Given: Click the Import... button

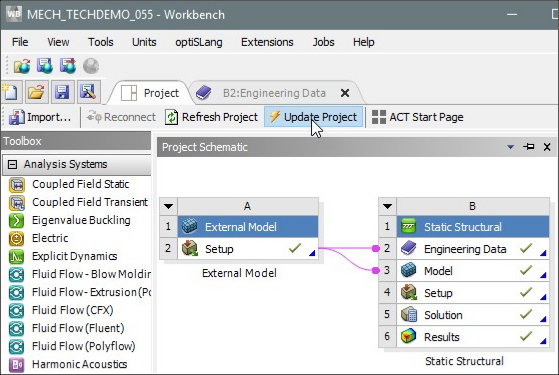Looking at the screenshot, I should 40,117.
